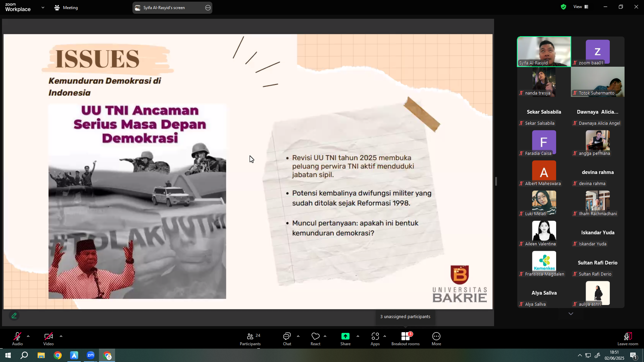Viewport: 644px width, 362px height.
Task: Expand share options arrow
Action: (358, 336)
